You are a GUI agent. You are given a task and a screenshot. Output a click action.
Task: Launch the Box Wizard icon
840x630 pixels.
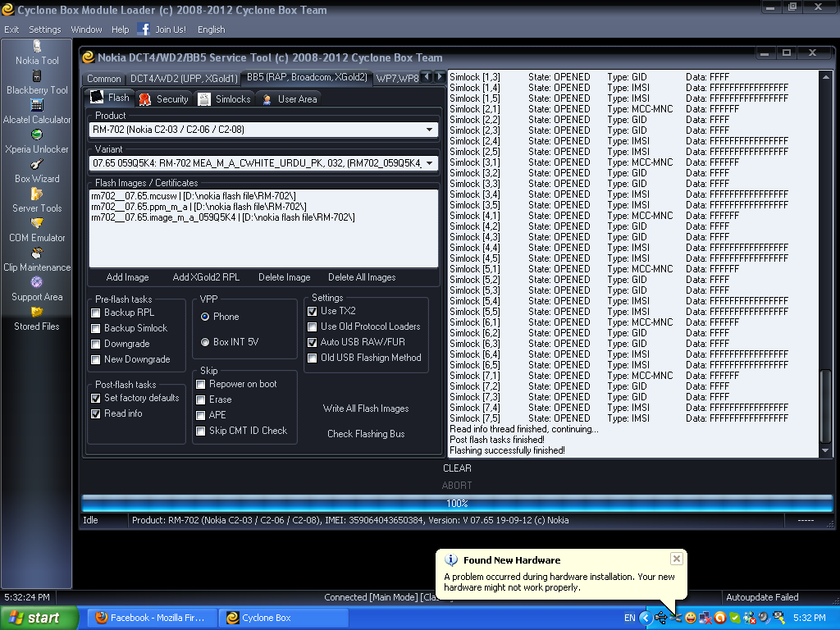37,164
